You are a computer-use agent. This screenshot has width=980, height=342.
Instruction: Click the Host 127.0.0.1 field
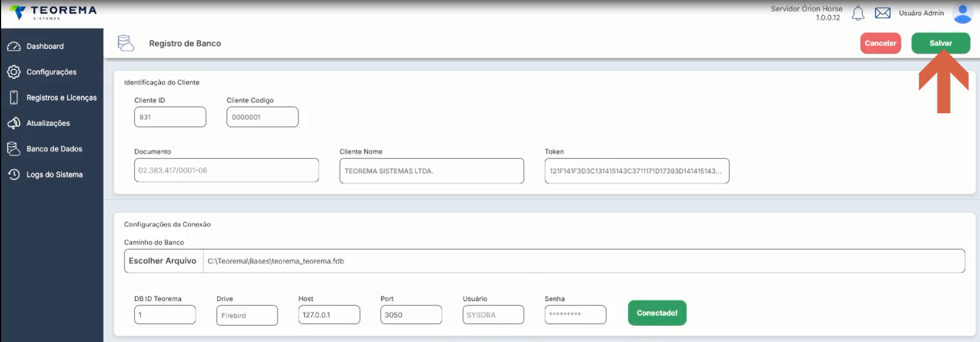(329, 315)
